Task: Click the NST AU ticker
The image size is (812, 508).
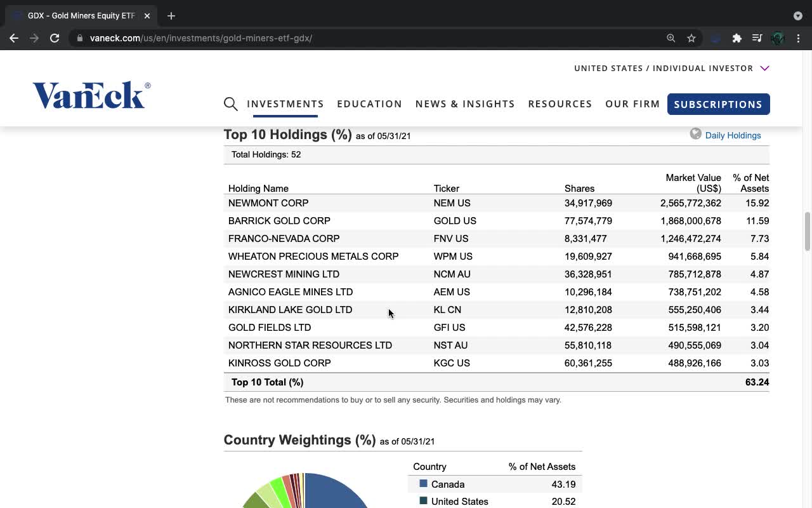Action: [450, 345]
